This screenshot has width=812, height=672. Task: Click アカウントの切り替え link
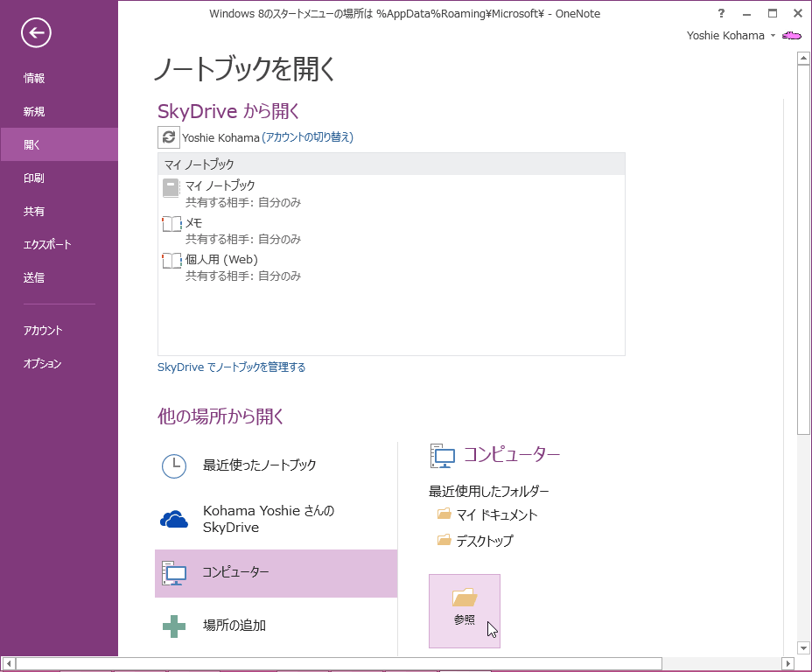tap(308, 137)
